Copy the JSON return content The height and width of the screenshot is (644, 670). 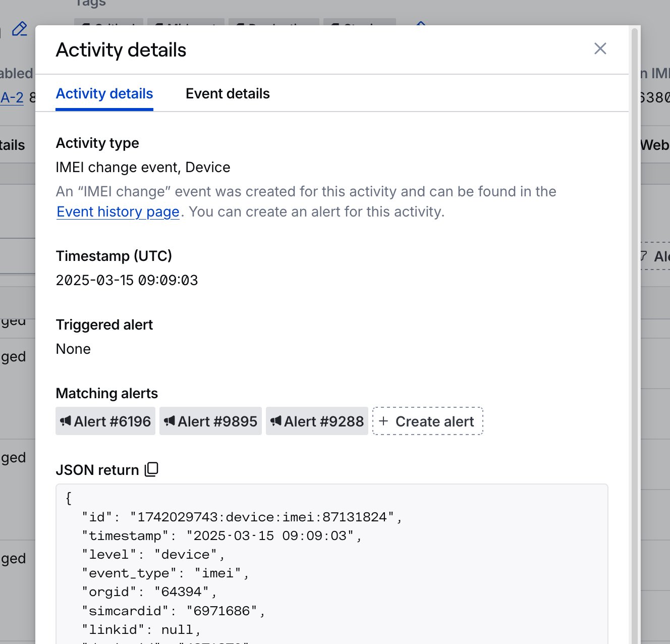(x=151, y=469)
